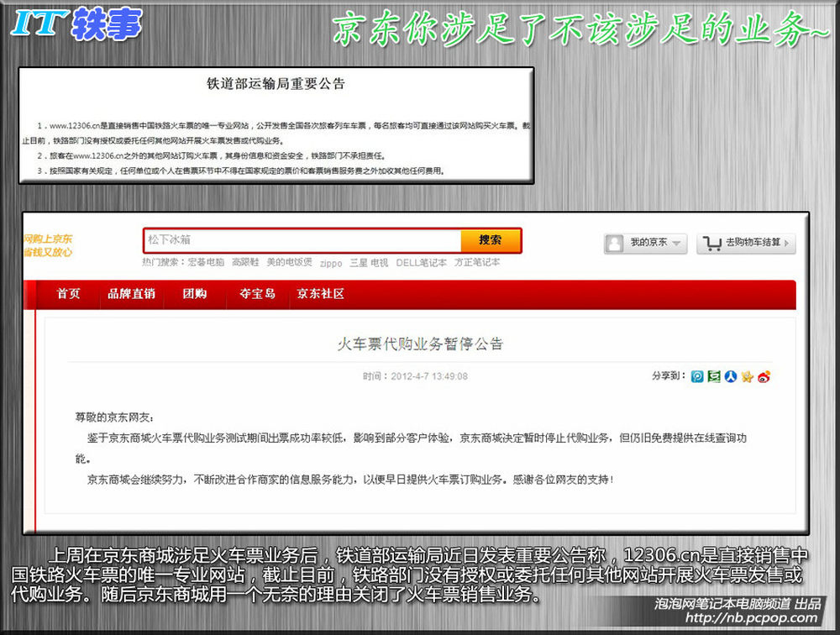The image size is (840, 635).
Task: Click hot search link DELL笔记本
Action: pos(421,263)
